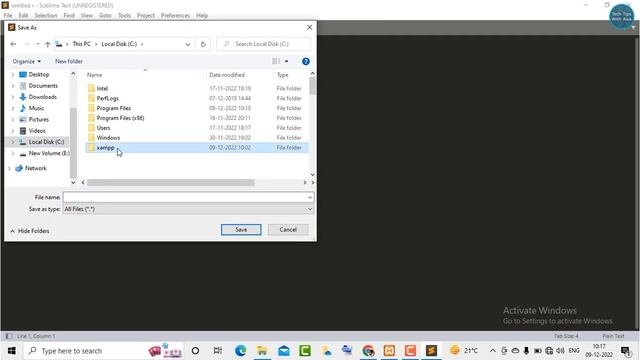This screenshot has width=640, height=360.
Task: Select New Volume (E:) in navigation pane
Action: (49, 153)
